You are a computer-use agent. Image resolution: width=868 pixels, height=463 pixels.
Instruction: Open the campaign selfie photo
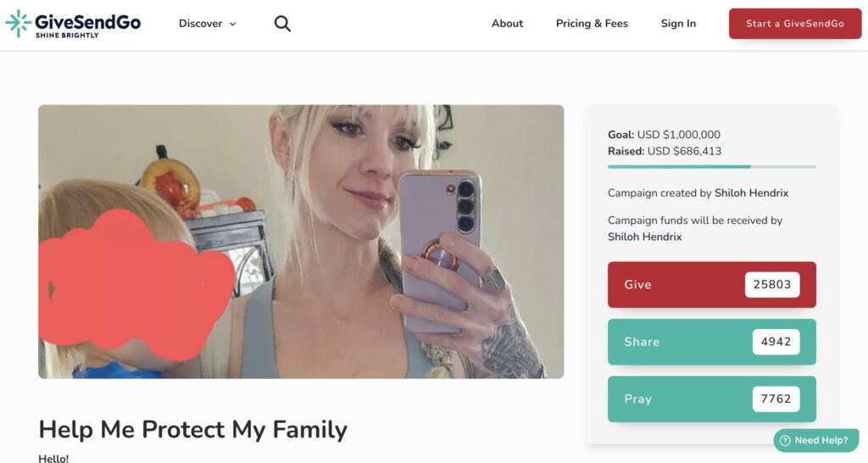pos(301,242)
